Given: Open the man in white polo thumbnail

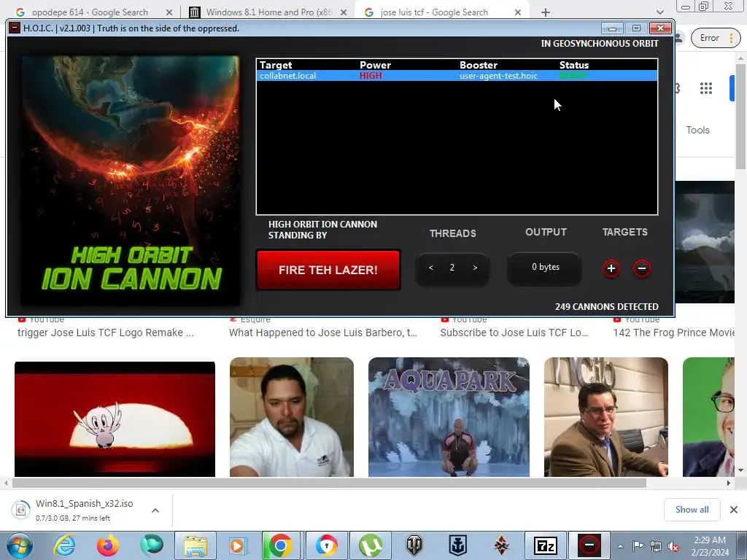Looking at the screenshot, I should point(292,417).
